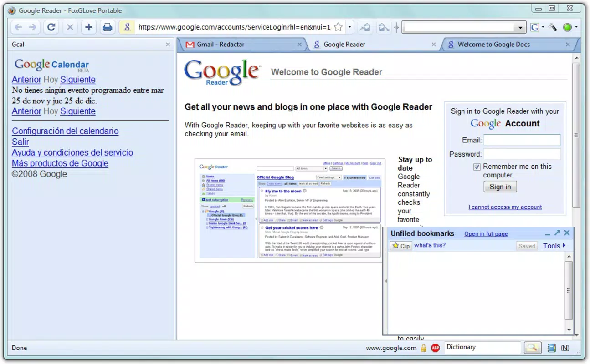Collapse bookmarks panel with left edge arrow

pos(386,281)
